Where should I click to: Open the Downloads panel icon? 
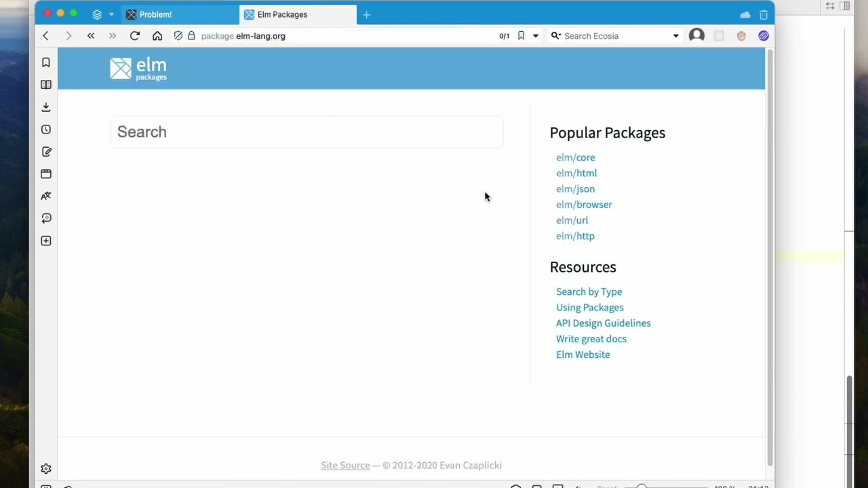tap(46, 107)
